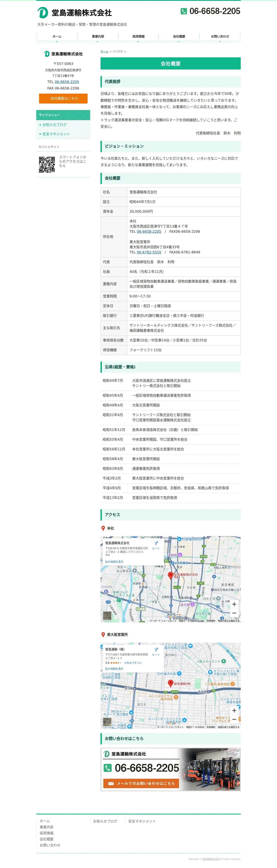Click route icon on 本社 map card
The image size is (277, 868).
(x=156, y=543)
